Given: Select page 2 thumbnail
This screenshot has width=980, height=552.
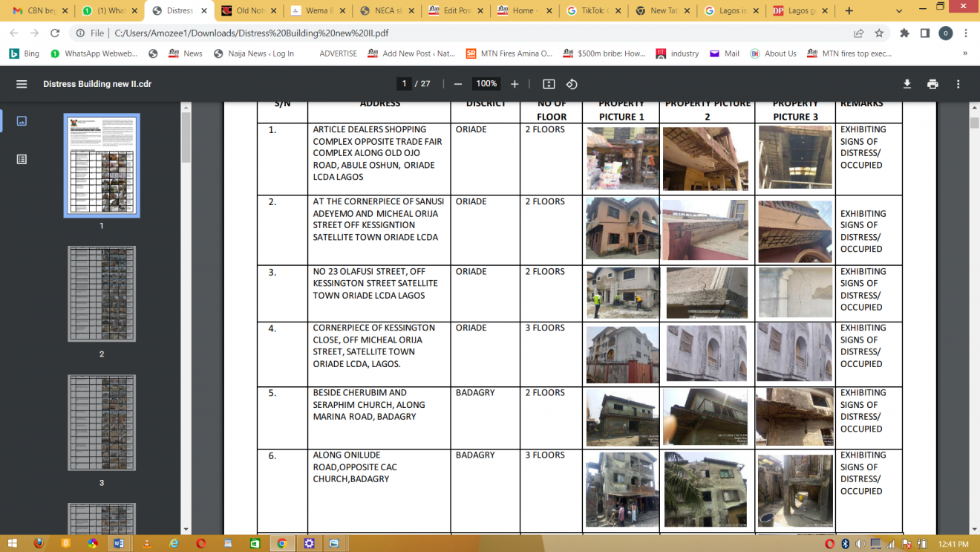Looking at the screenshot, I should (x=102, y=293).
